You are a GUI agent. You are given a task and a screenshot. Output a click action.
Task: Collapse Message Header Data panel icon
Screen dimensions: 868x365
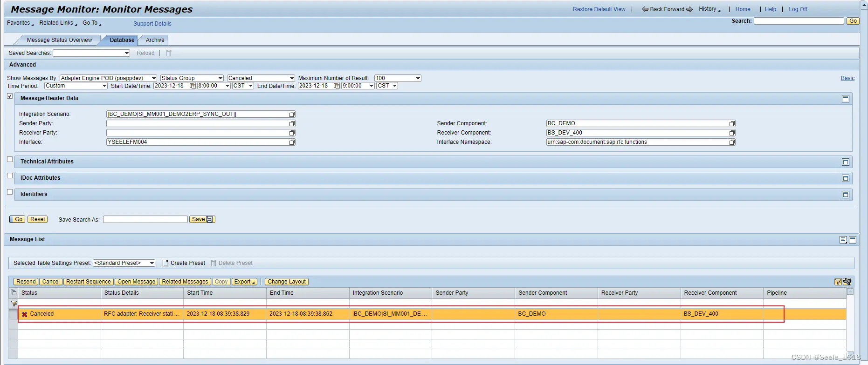tap(846, 99)
